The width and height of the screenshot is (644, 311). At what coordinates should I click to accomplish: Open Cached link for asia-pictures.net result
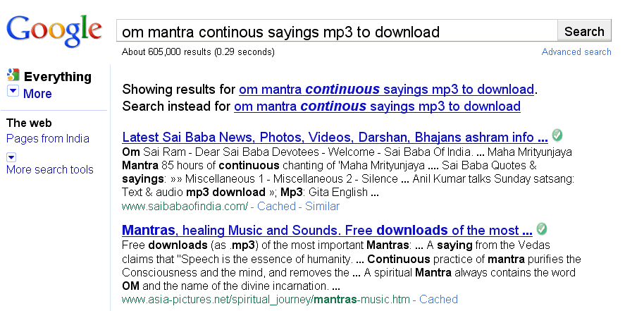[x=438, y=299]
